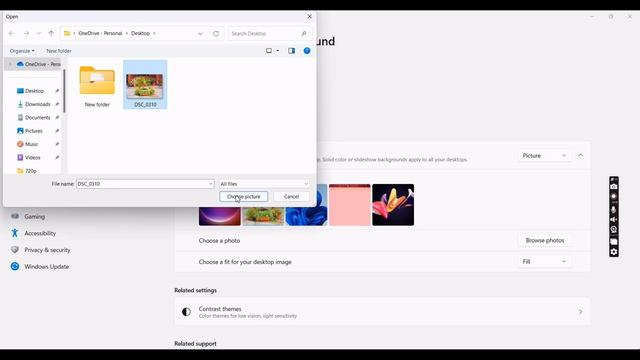Select the pink solid recent image
The width and height of the screenshot is (640, 360).
pos(350,205)
